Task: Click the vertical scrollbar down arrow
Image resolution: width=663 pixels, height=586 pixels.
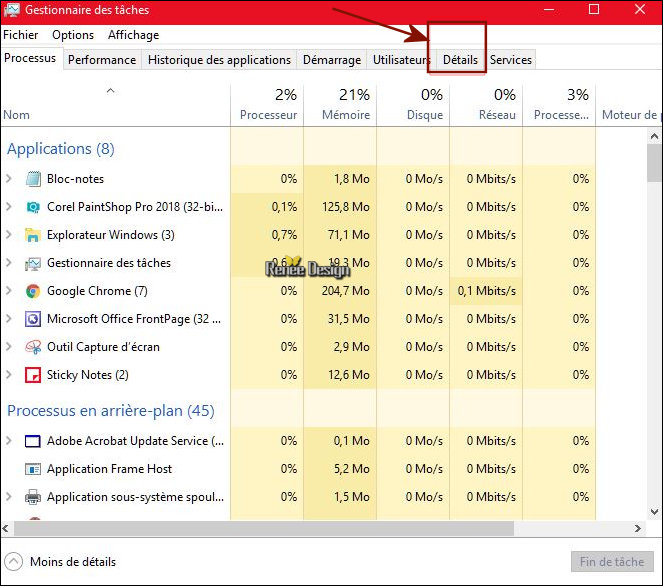Action: pos(654,512)
